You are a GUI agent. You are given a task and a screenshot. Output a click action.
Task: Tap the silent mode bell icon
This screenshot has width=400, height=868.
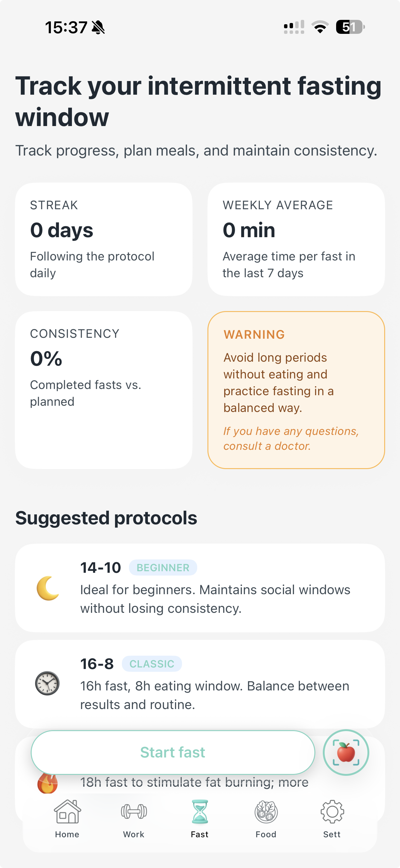point(98,27)
